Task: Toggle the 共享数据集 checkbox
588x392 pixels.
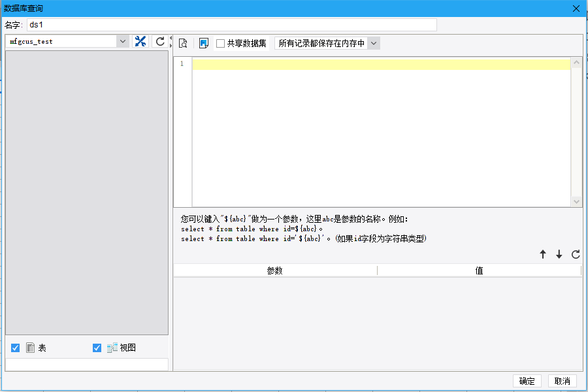Action: [221, 44]
